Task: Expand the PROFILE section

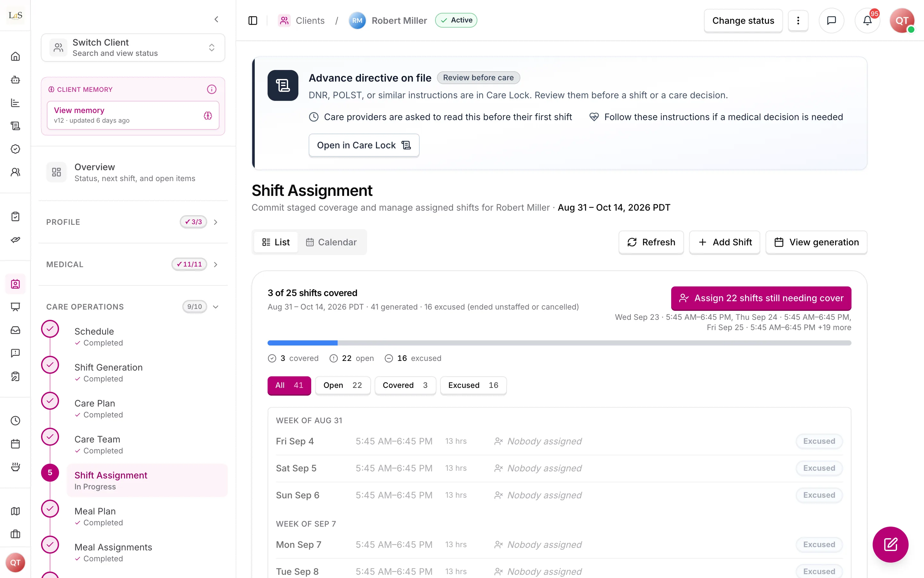Action: click(133, 222)
